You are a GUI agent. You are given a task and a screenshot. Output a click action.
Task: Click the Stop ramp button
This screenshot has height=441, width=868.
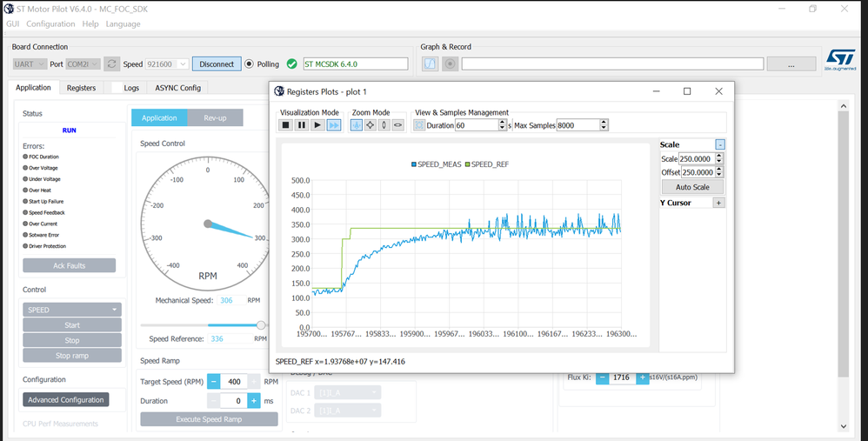72,355
